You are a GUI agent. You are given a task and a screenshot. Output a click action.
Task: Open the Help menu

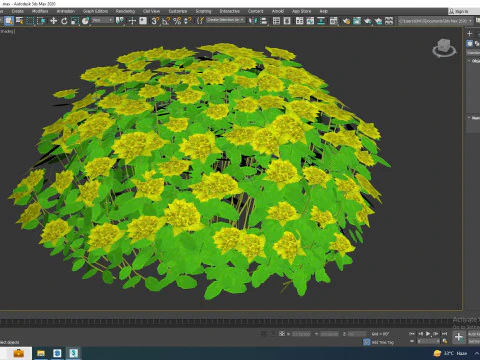tap(324, 11)
